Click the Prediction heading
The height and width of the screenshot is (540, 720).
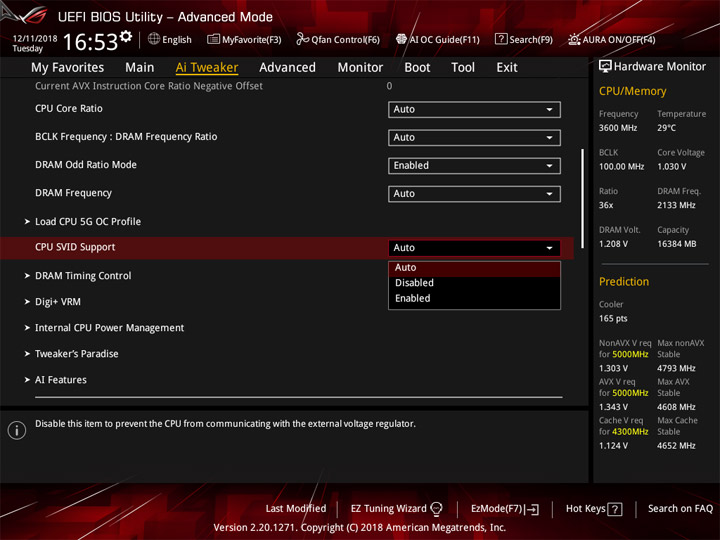624,282
